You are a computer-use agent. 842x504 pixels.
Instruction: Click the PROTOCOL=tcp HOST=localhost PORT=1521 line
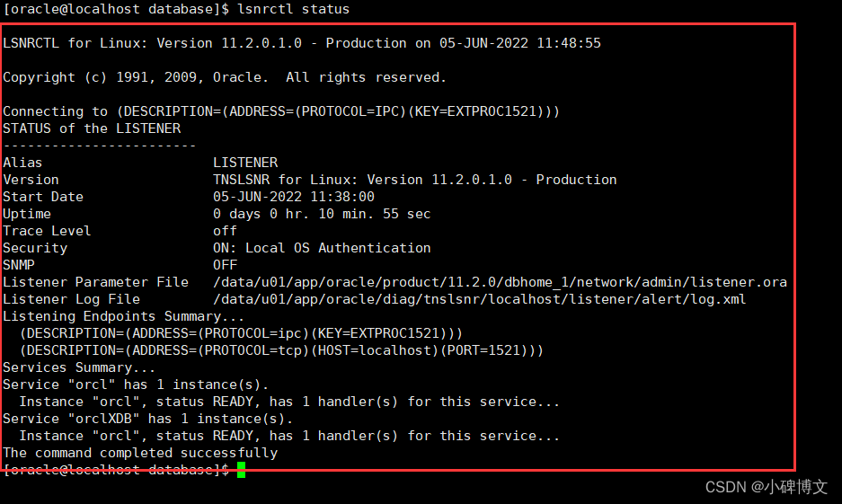pyautogui.click(x=281, y=350)
